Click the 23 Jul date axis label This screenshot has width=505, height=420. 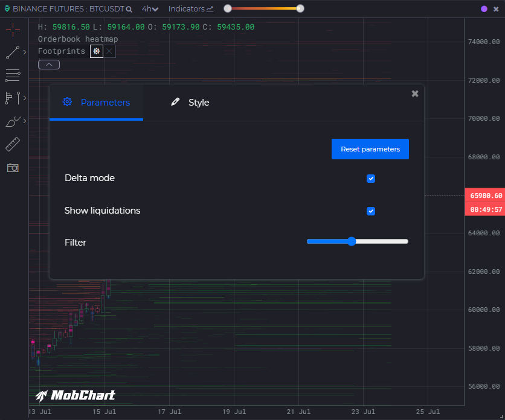point(363,412)
